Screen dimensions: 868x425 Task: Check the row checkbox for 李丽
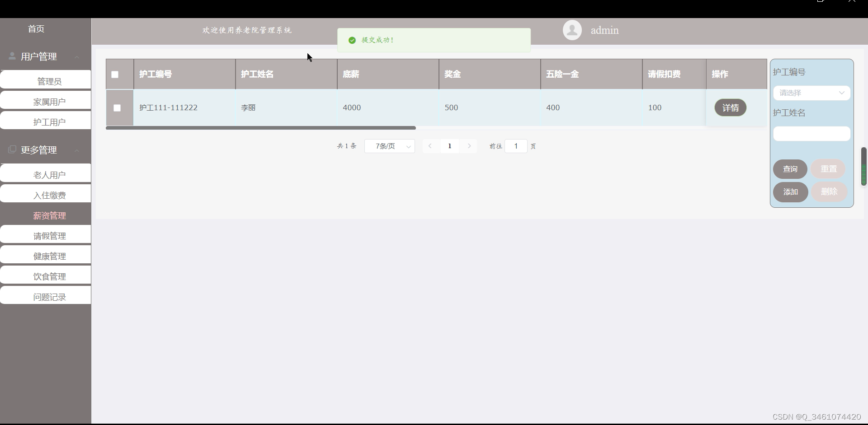[117, 108]
